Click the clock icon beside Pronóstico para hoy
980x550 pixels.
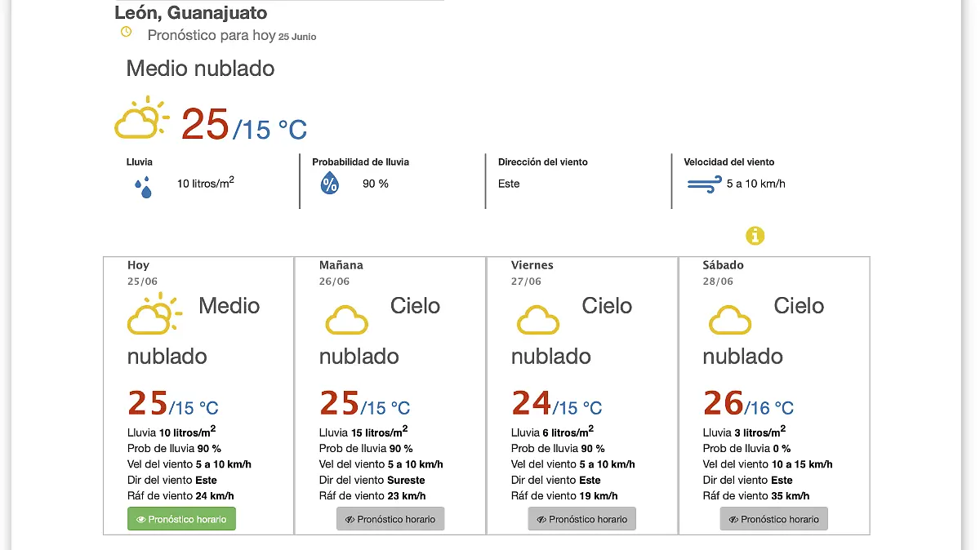[x=126, y=32]
